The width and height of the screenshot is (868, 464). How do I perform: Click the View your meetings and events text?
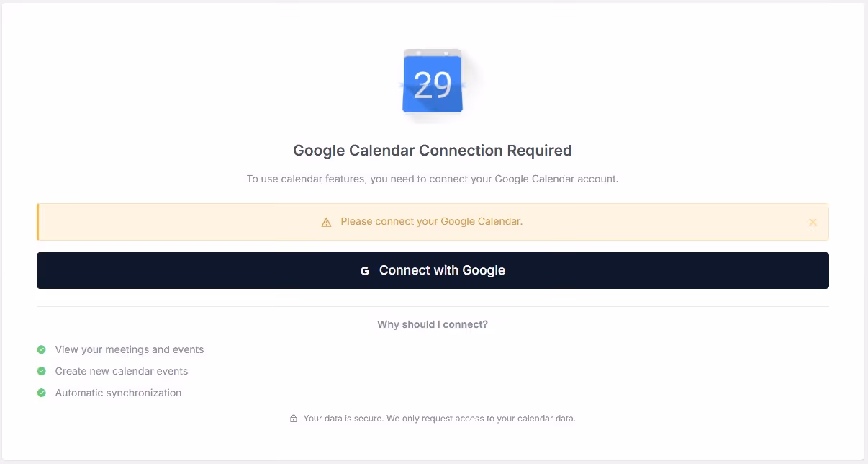[x=130, y=350]
